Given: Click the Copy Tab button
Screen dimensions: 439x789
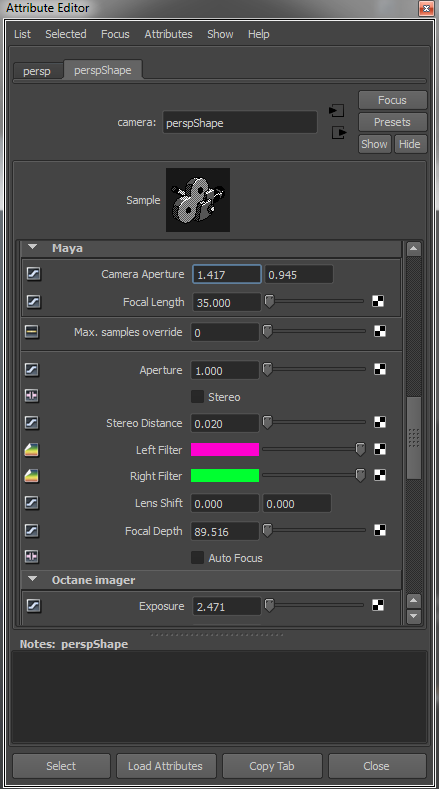Looking at the screenshot, I should [272, 766].
